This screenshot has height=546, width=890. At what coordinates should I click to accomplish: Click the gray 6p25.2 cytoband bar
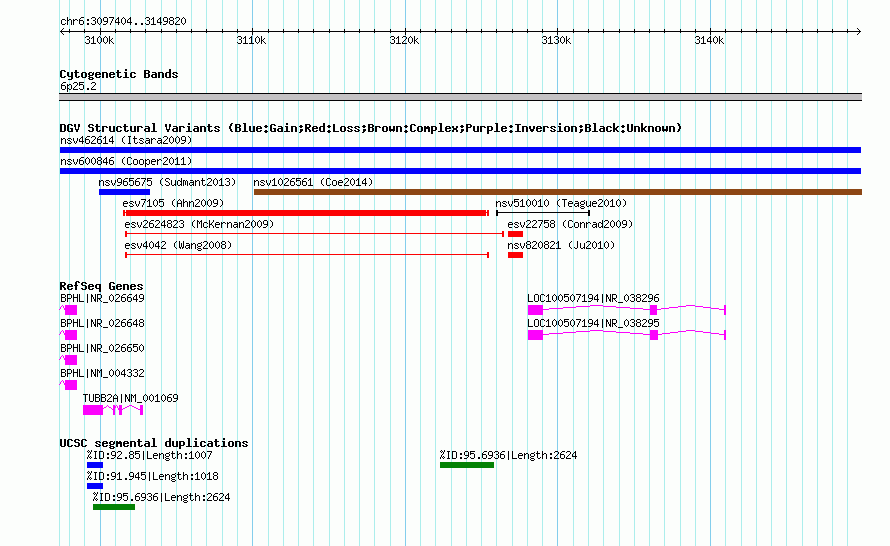coord(460,97)
